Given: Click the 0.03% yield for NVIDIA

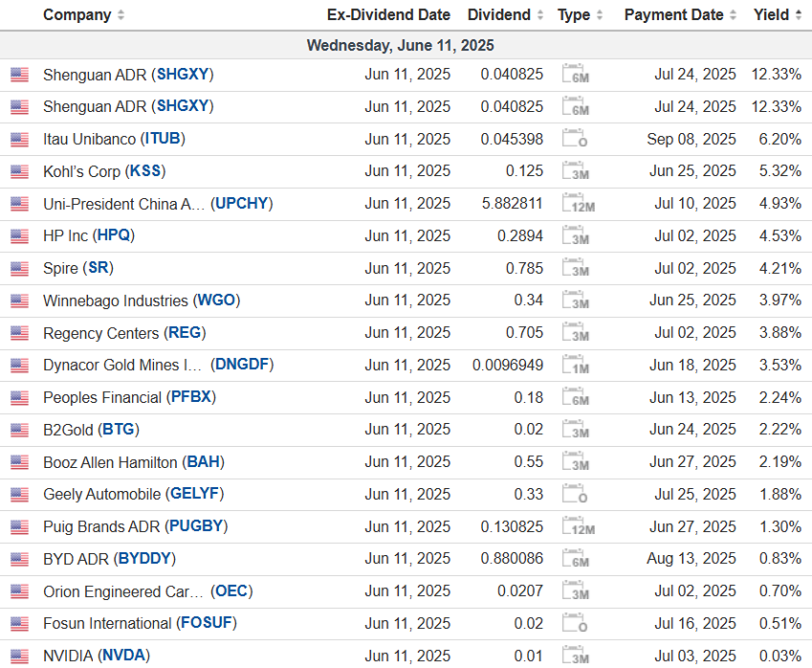Looking at the screenshot, I should click(x=779, y=655).
